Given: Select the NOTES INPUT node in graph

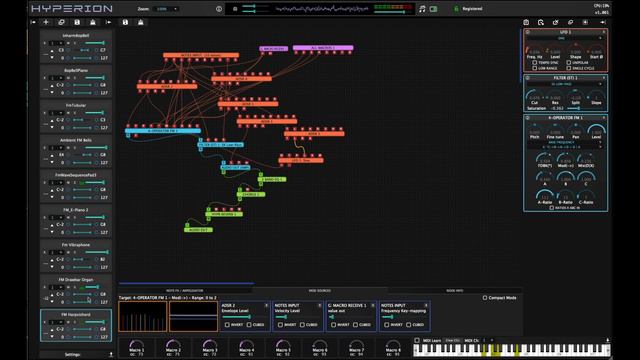Looking at the screenshot, I should [201, 55].
